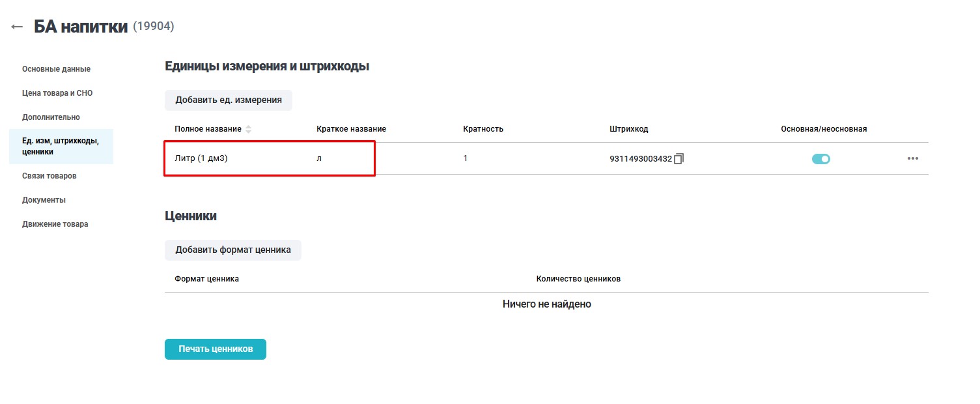Copy the barcode 9311493003432 using copy icon

click(x=677, y=158)
